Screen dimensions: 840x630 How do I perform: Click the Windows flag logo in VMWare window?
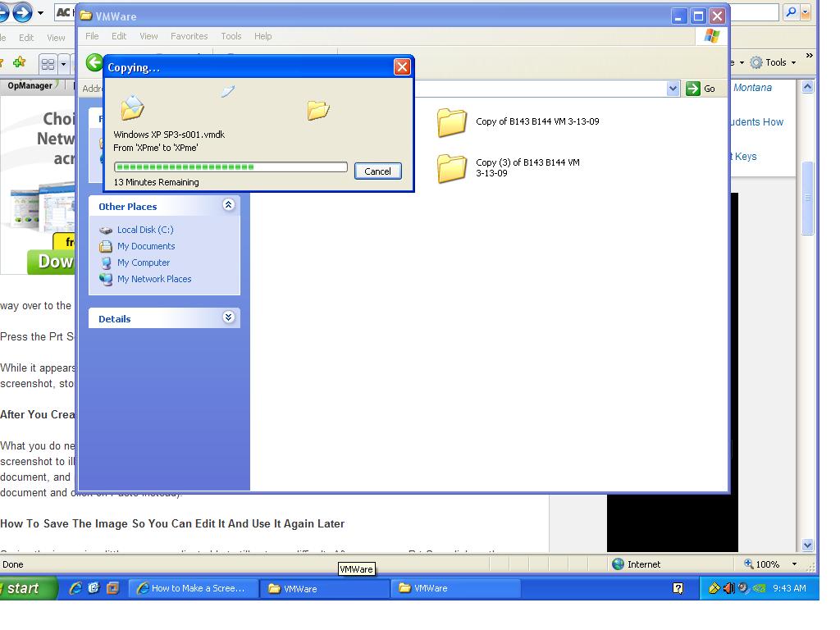point(712,36)
